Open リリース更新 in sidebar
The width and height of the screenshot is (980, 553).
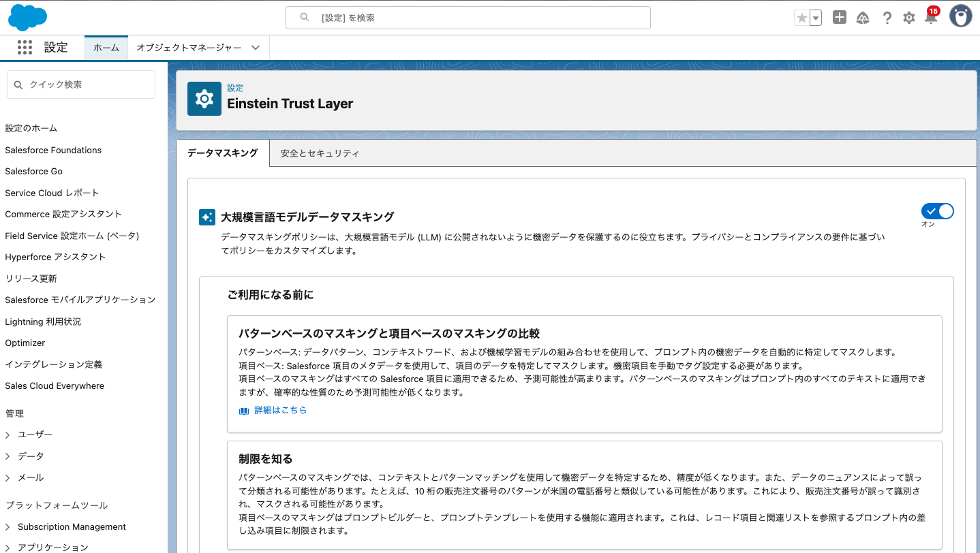coord(31,279)
